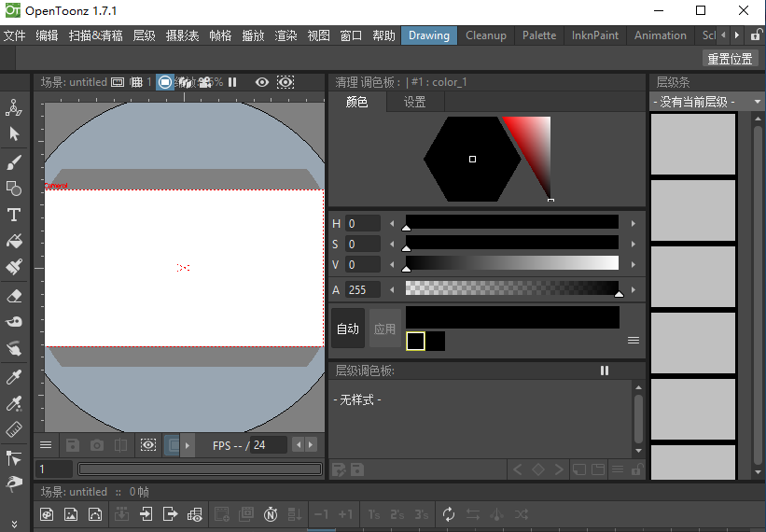This screenshot has height=532, width=766.
Task: Open the 设置 tab in style editor
Action: [415, 102]
